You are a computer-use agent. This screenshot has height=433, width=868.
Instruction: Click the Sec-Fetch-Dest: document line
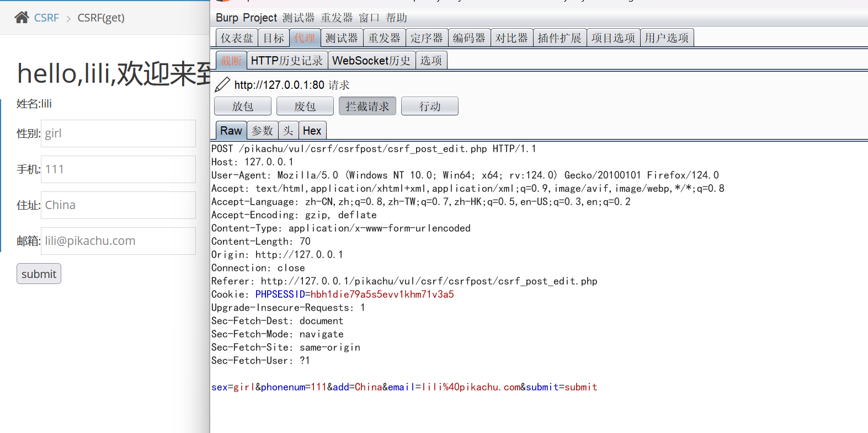pos(278,321)
